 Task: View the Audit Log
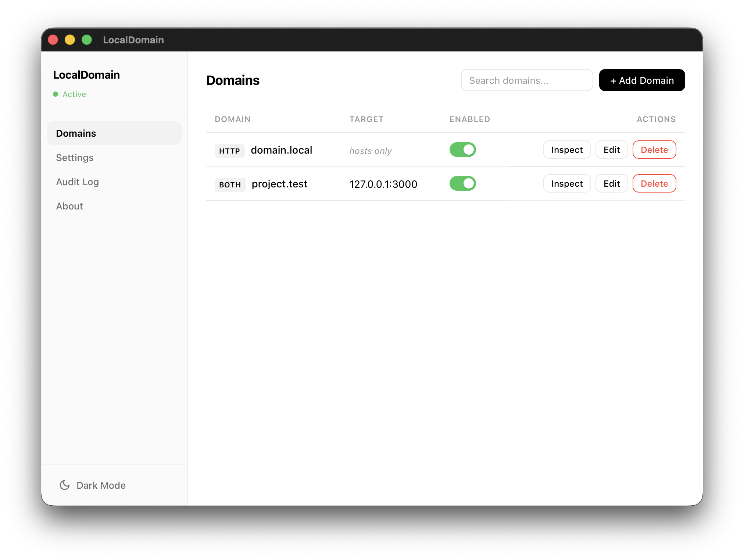point(77,182)
